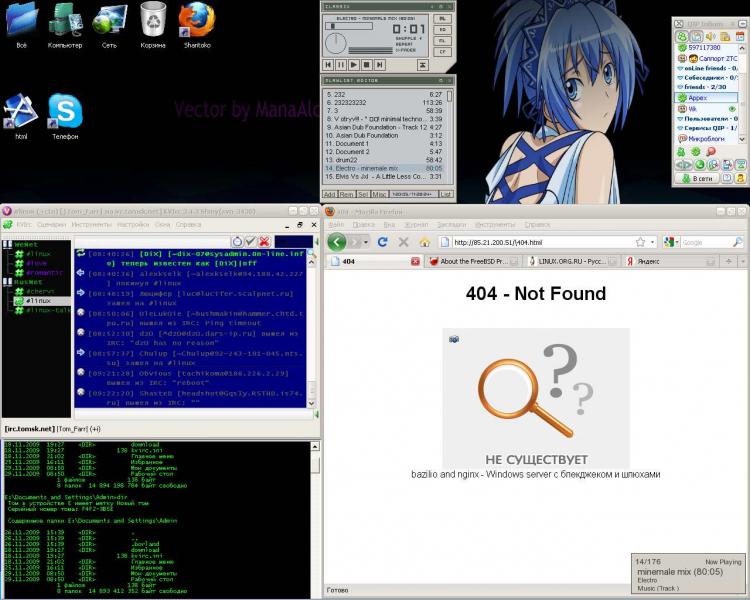
Task: Open the 'Справка' menu in KVIrc
Action: (188, 224)
